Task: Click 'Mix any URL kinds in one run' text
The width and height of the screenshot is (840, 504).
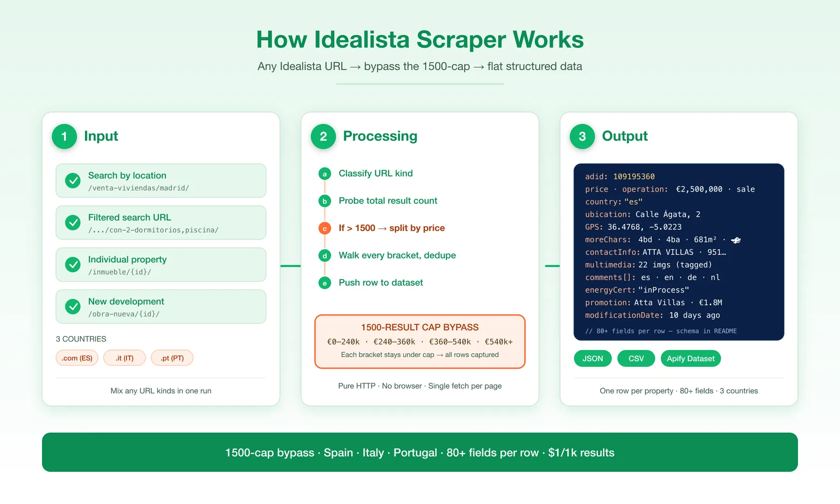Action: (161, 391)
